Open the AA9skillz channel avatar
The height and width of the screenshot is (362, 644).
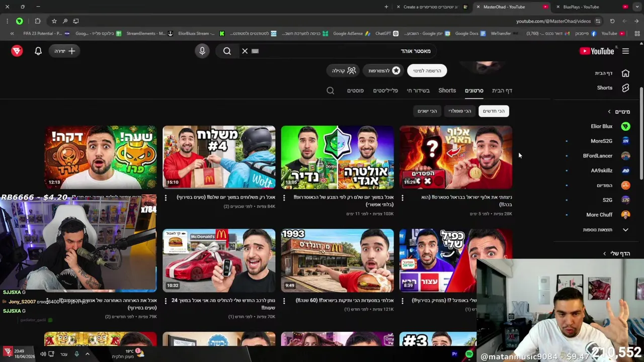(625, 170)
